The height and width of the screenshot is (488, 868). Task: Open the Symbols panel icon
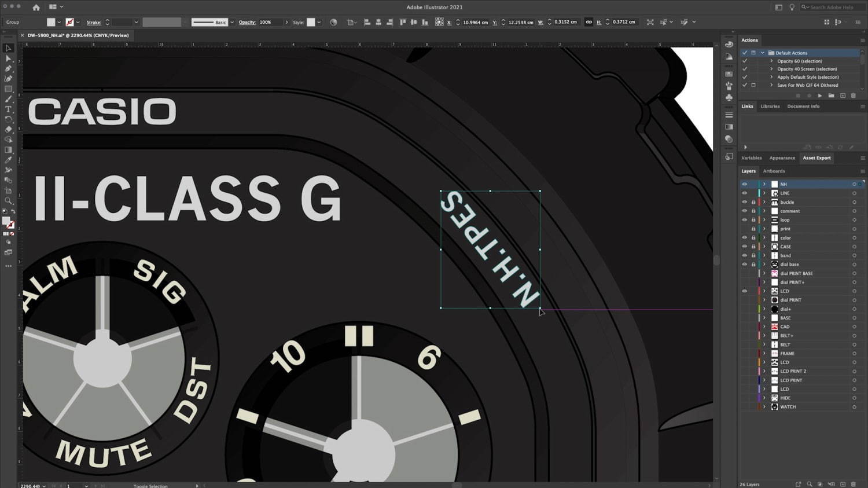pos(729,98)
